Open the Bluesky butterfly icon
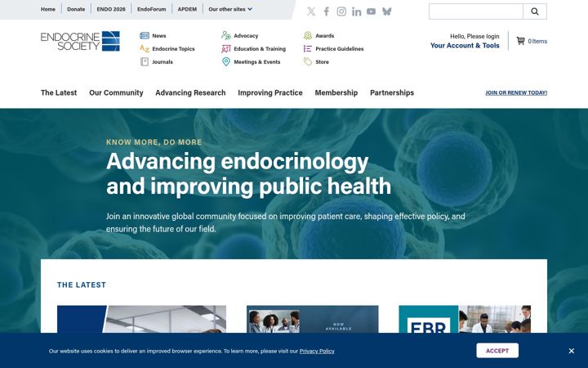This screenshot has height=368, width=588. point(386,11)
